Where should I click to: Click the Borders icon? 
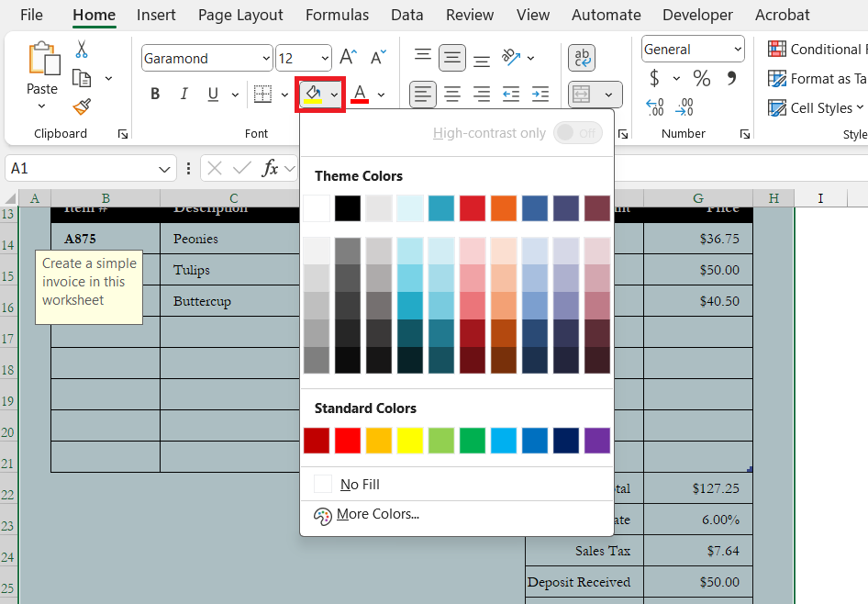click(262, 95)
